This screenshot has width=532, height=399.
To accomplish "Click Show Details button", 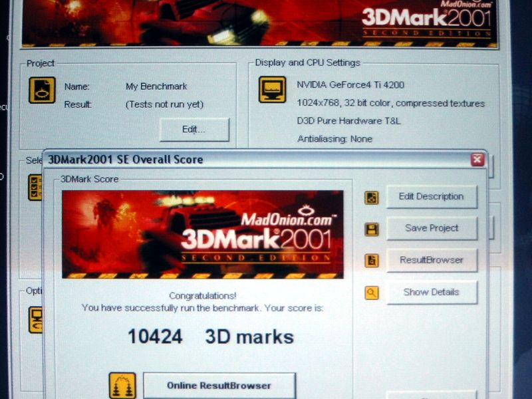I will pyautogui.click(x=432, y=292).
